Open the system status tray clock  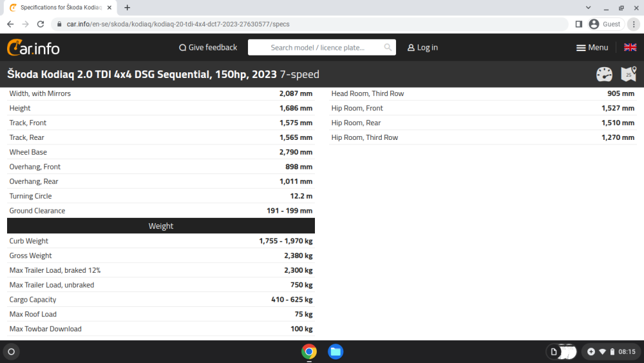[612, 351]
